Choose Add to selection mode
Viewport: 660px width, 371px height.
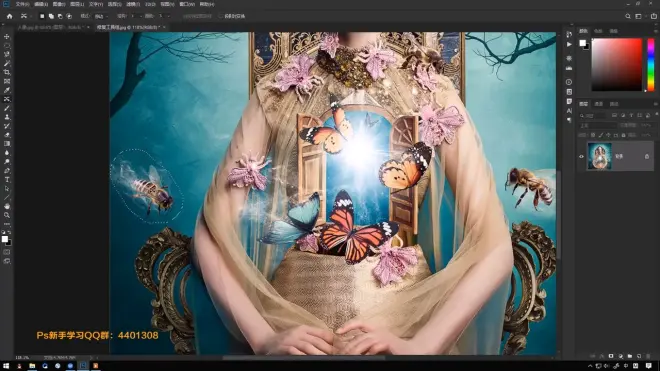coord(51,16)
